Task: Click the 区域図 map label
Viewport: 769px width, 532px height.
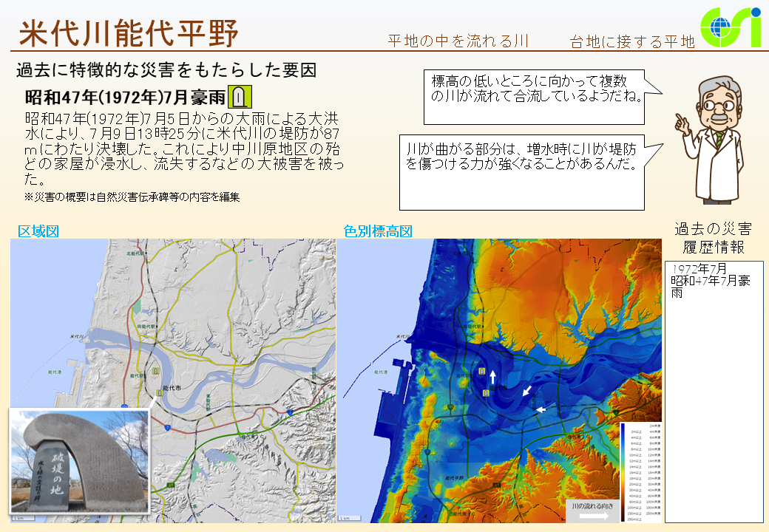Action: coord(38,231)
